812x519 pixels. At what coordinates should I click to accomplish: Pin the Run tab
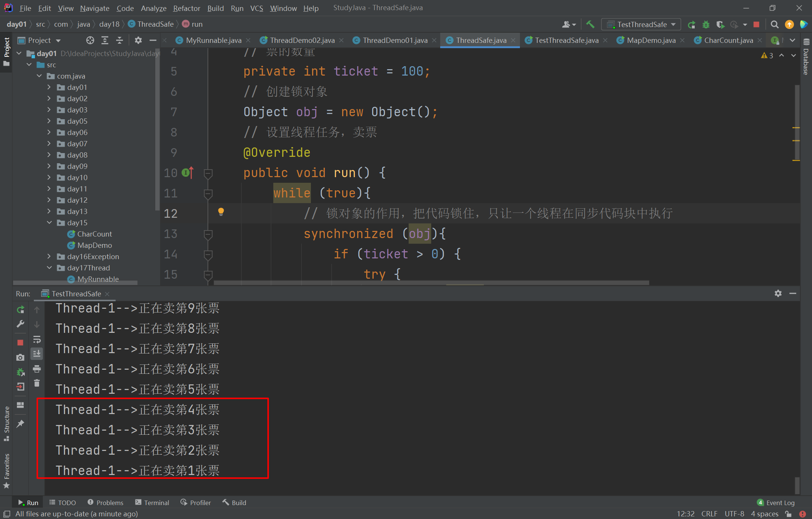point(20,424)
